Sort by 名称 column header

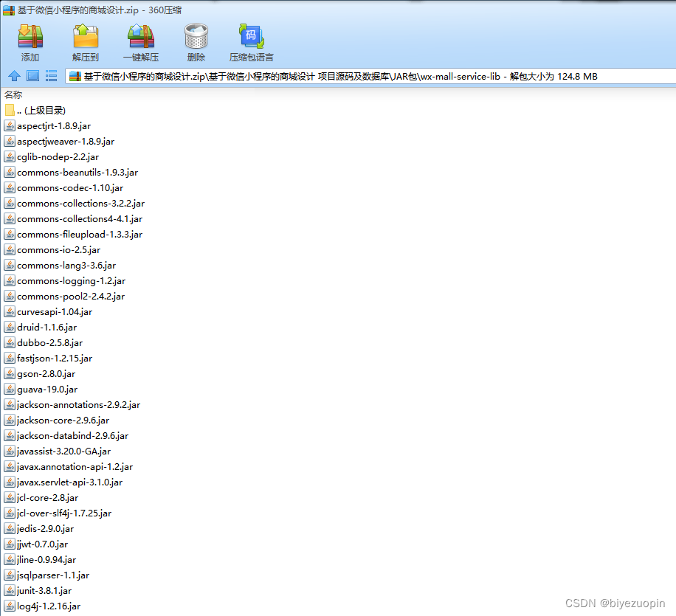tap(13, 95)
